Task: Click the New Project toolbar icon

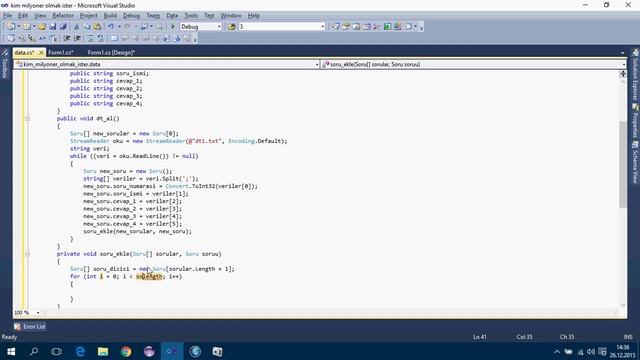Action: pyautogui.click(x=11, y=27)
